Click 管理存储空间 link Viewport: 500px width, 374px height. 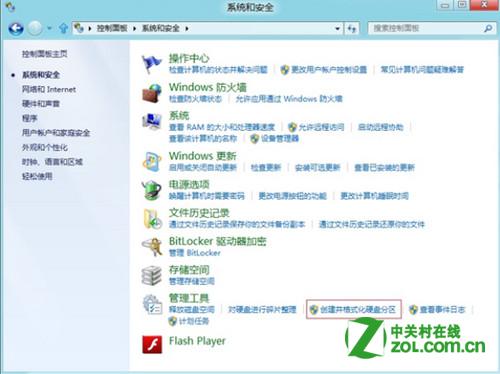[192, 281]
